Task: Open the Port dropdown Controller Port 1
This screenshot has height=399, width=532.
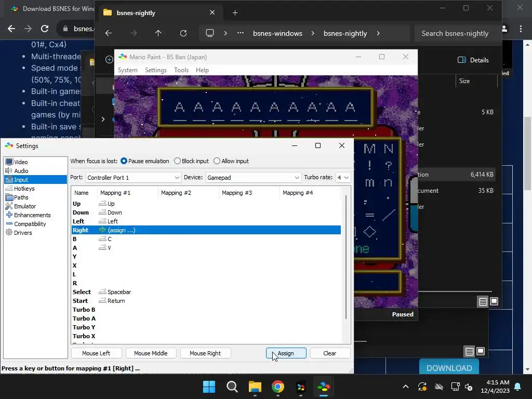Action: pyautogui.click(x=133, y=178)
